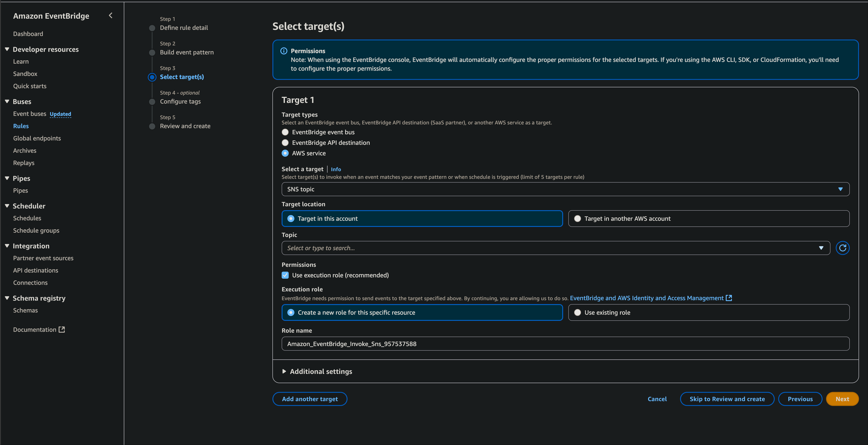
Task: Open Rules in the sidebar
Action: click(x=21, y=126)
